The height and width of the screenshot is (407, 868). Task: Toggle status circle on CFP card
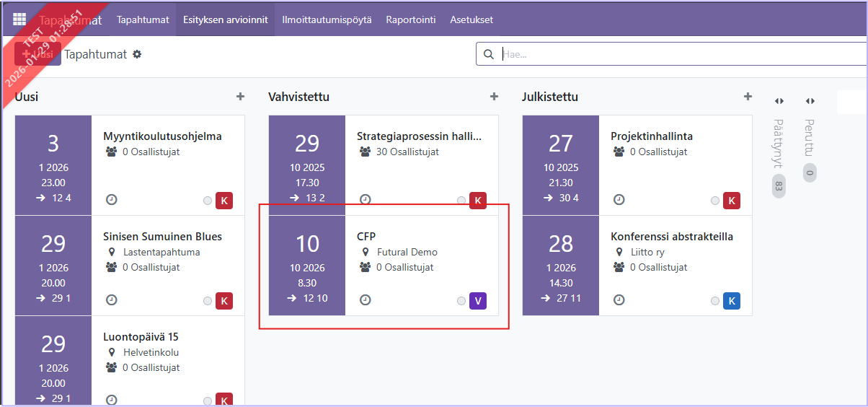pyautogui.click(x=461, y=301)
